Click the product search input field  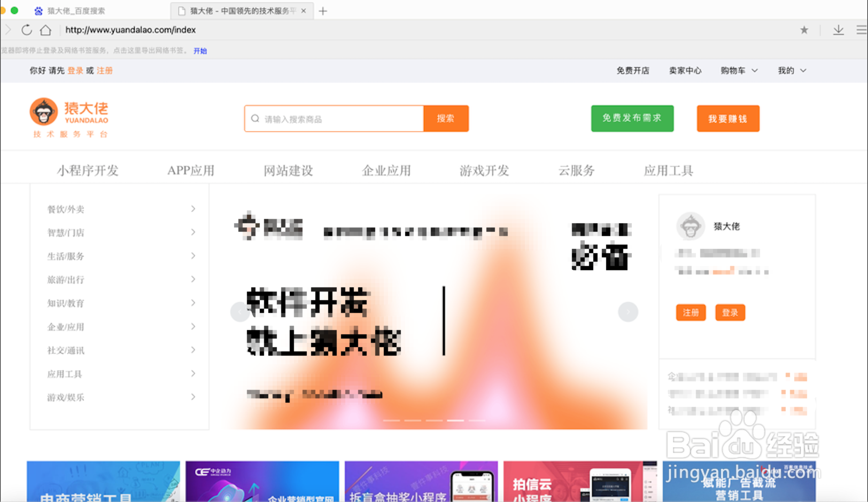click(x=331, y=119)
